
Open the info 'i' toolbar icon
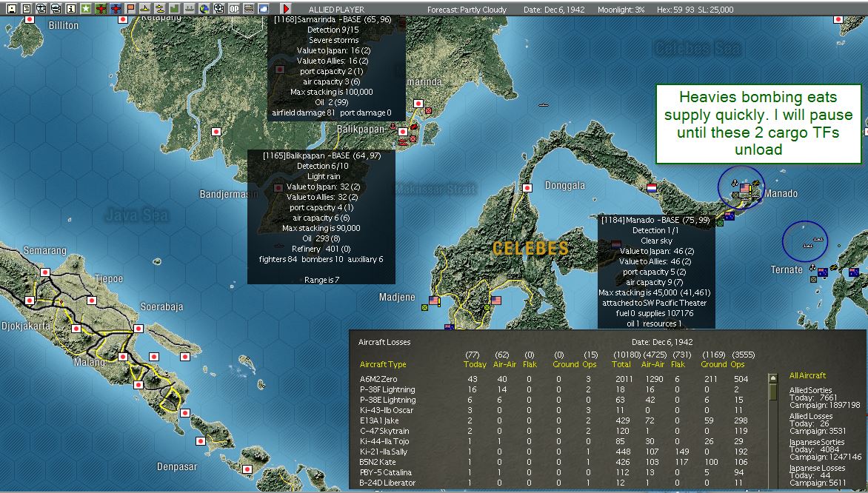point(71,9)
